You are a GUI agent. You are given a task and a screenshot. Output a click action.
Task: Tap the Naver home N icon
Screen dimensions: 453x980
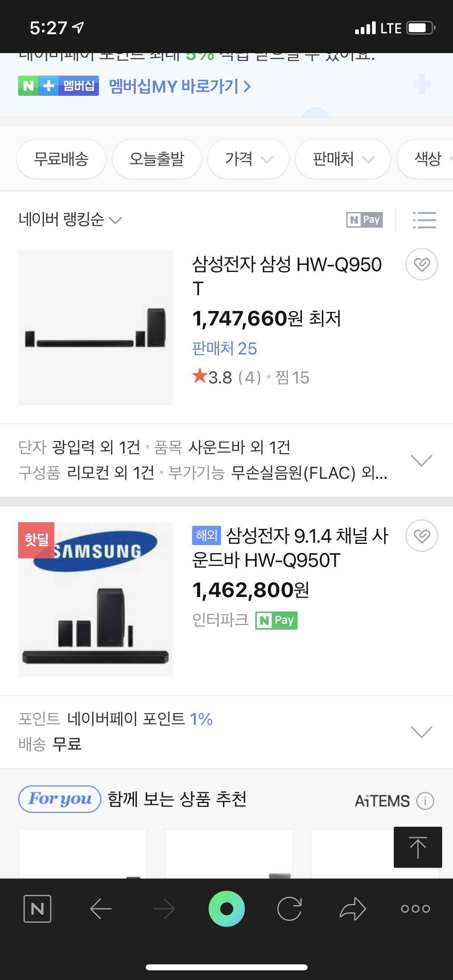tap(37, 908)
